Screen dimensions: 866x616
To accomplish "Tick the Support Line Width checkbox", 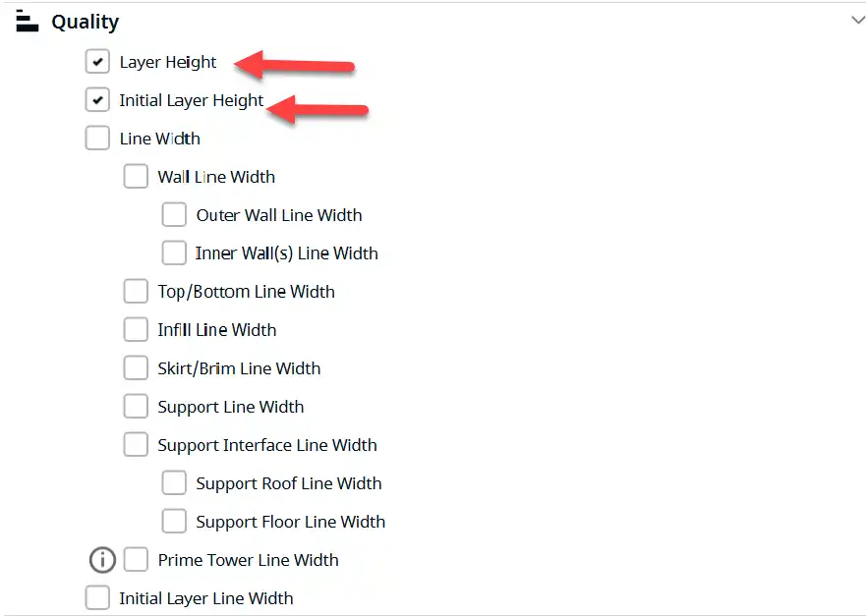I will tap(136, 407).
